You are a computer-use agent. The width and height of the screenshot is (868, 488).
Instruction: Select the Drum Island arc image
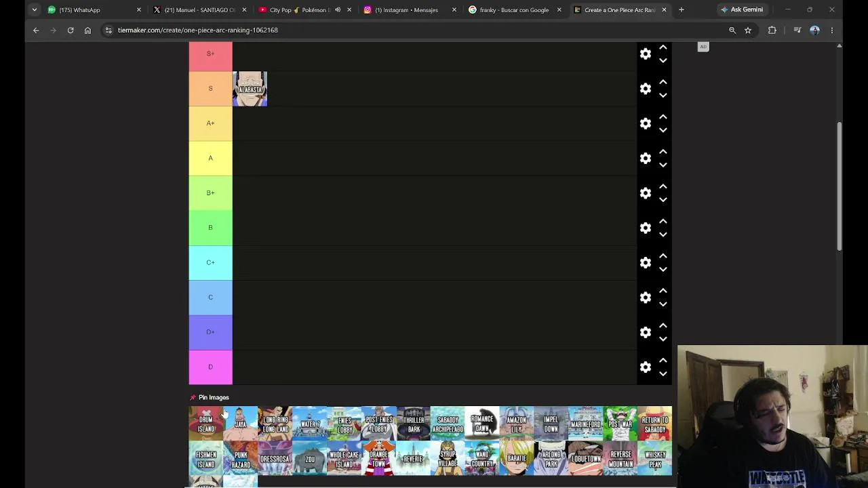pyautogui.click(x=206, y=424)
